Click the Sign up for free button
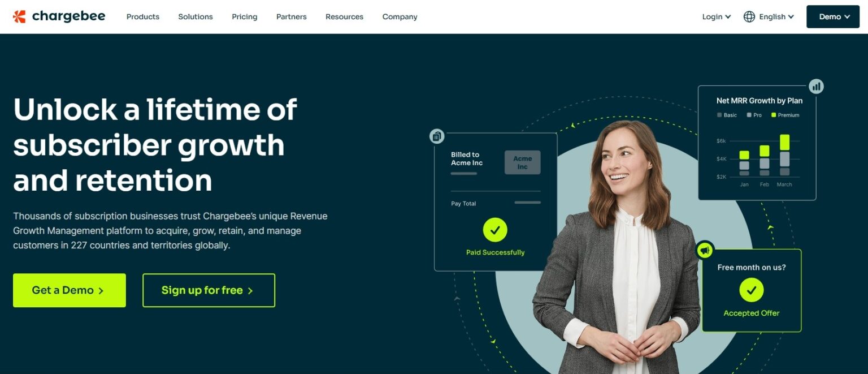 209,290
